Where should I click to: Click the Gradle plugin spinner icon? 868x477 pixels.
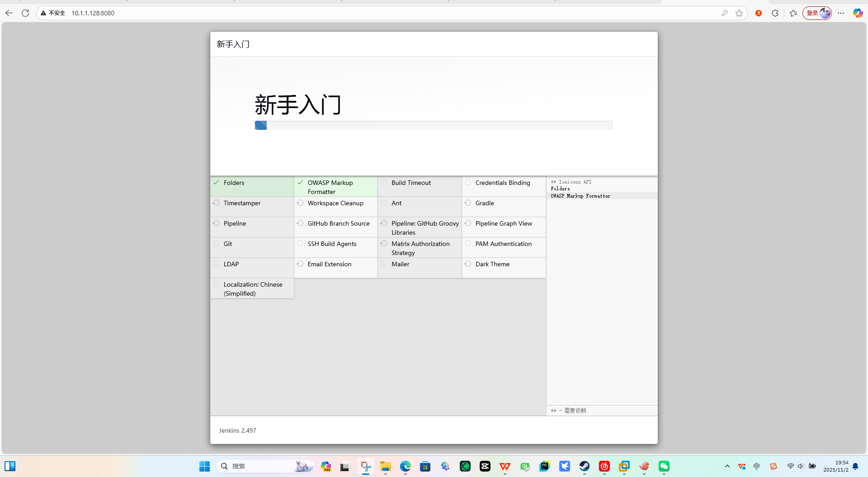coord(468,203)
